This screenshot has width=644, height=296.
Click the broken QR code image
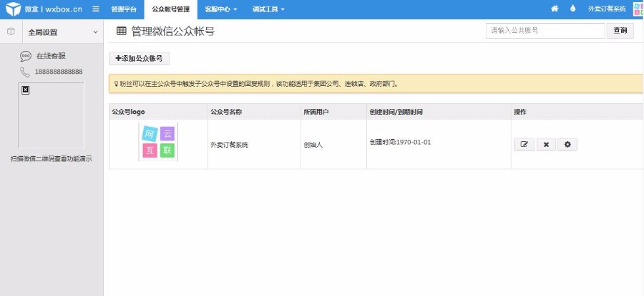tap(51, 115)
